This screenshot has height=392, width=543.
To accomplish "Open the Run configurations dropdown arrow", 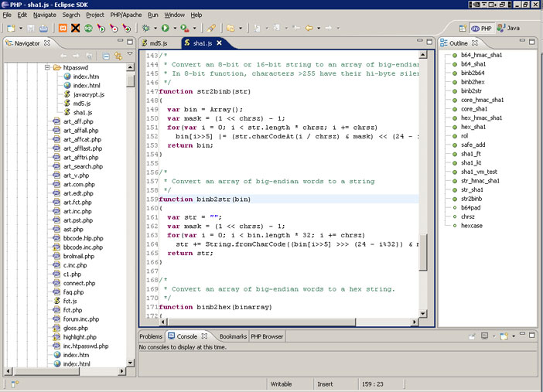I will tap(175, 28).
